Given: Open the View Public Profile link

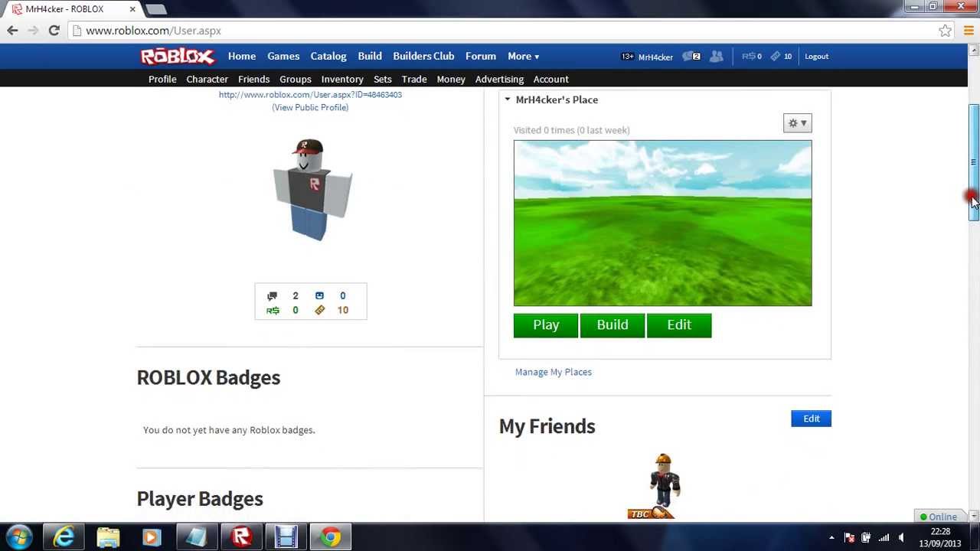Looking at the screenshot, I should pos(310,108).
